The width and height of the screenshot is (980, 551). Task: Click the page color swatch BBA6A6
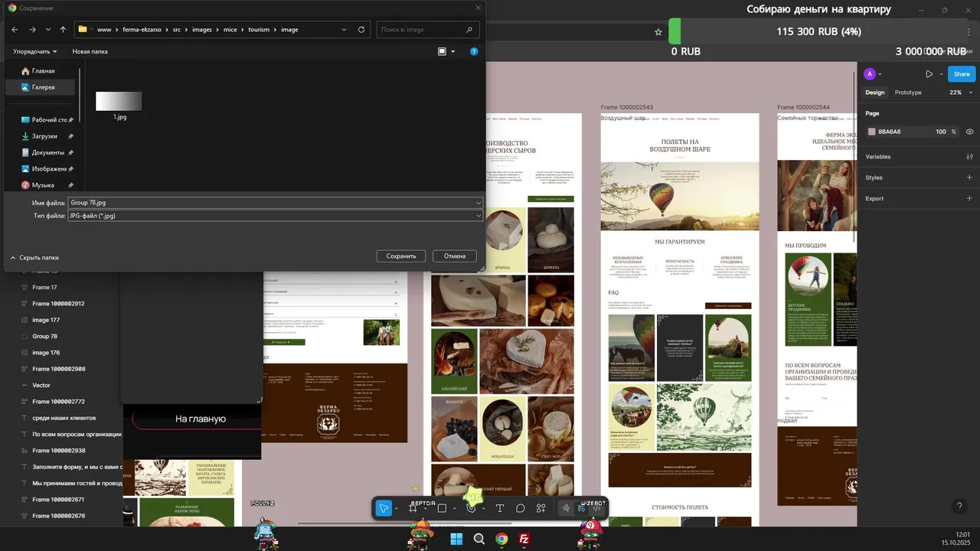pos(871,132)
